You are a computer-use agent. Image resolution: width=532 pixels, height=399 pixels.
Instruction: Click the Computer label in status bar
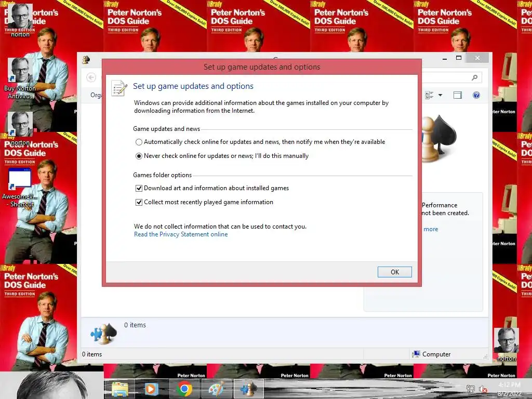point(436,354)
